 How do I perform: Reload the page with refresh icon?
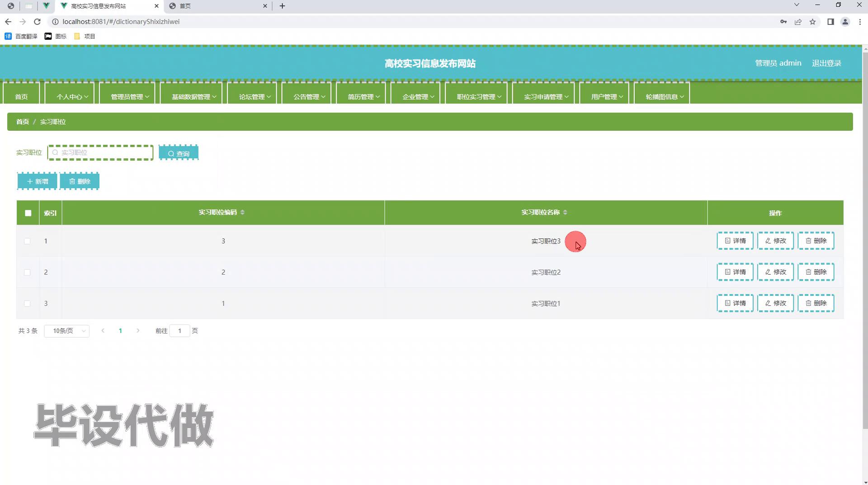click(38, 22)
